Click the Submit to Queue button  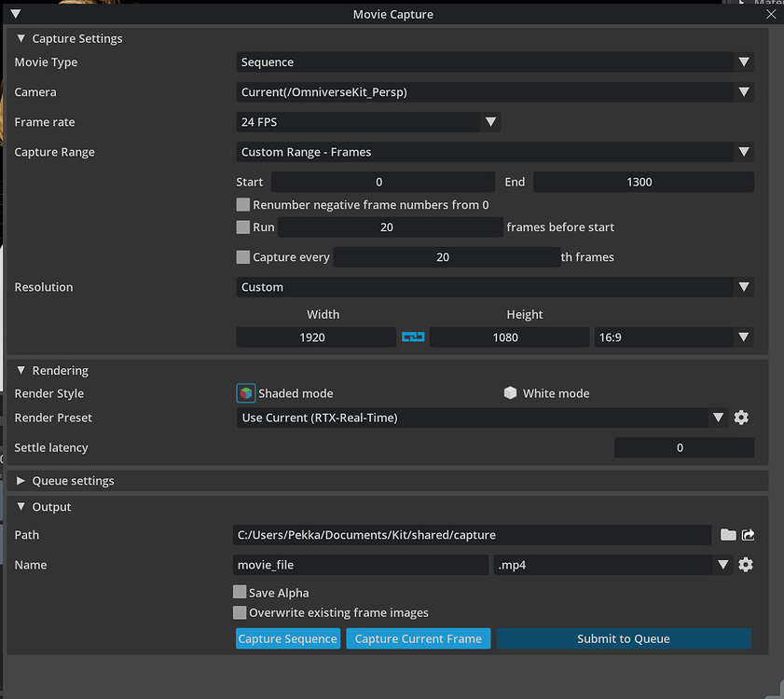click(x=623, y=638)
